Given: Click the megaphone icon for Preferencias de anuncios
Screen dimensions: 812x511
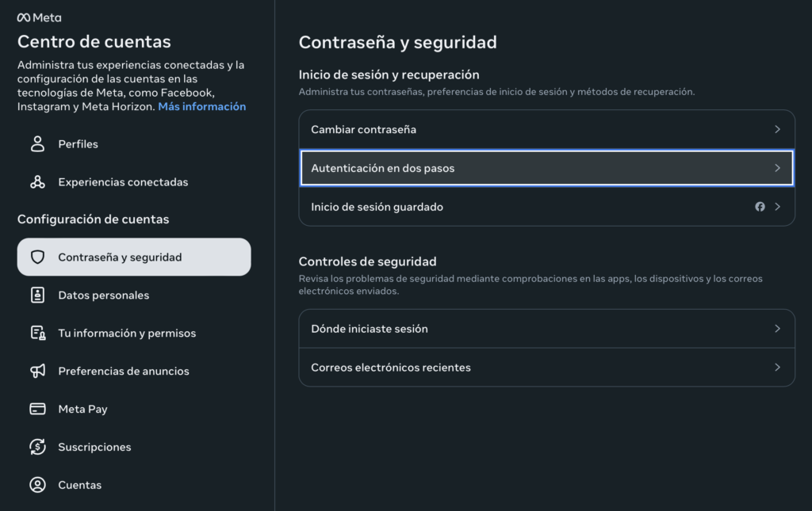Looking at the screenshot, I should [37, 371].
